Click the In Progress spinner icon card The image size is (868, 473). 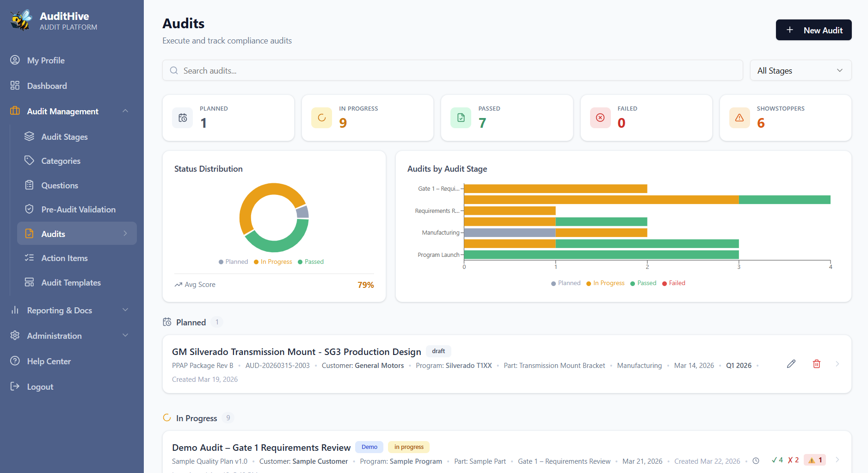pyautogui.click(x=321, y=118)
